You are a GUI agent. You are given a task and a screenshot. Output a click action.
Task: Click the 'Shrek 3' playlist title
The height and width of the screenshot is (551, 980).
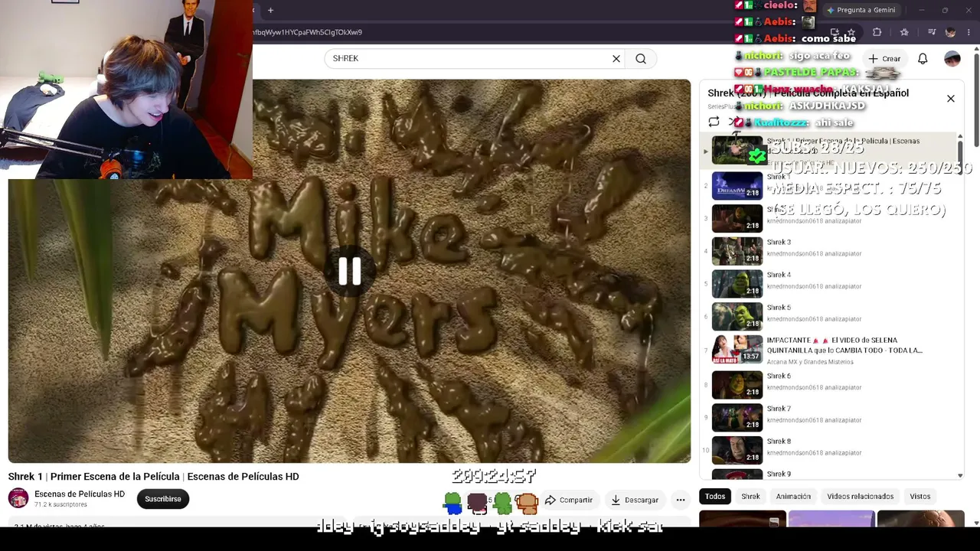(779, 243)
